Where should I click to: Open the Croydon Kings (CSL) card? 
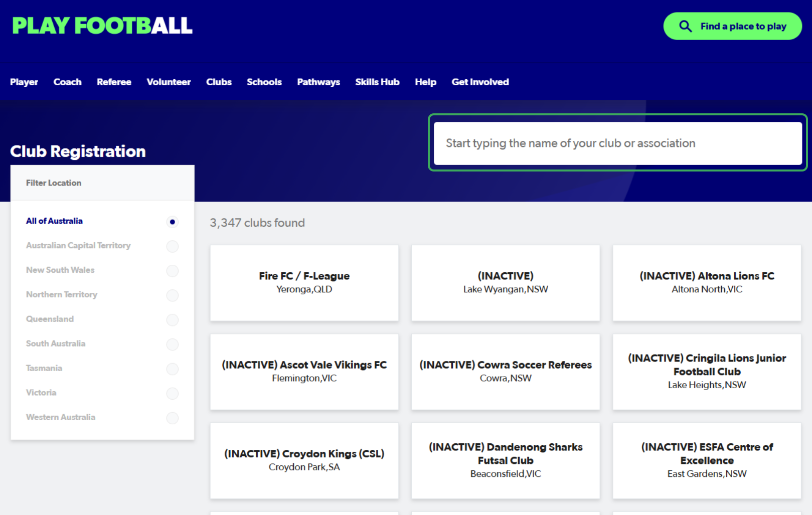coord(304,460)
